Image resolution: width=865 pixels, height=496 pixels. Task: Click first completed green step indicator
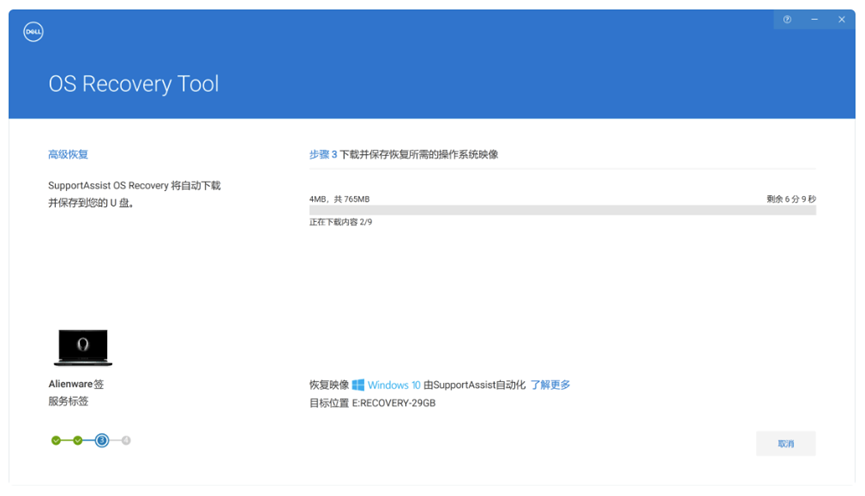(x=56, y=440)
